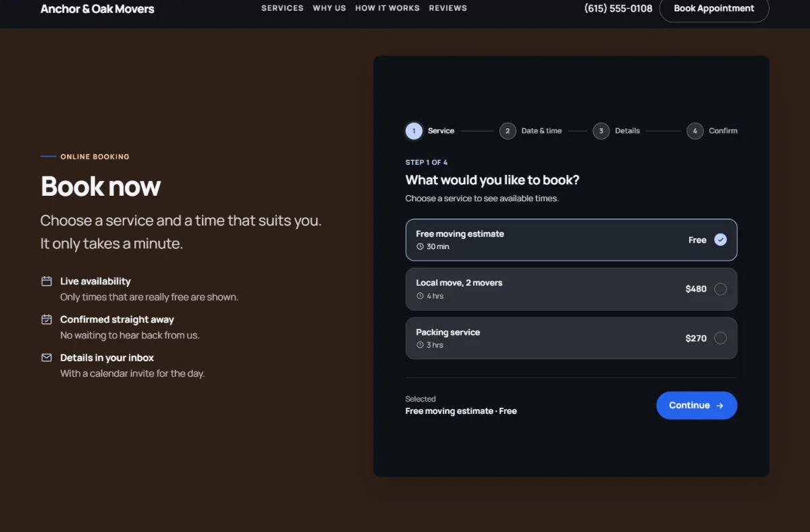
Task: Select the Packing service radio
Action: coord(720,338)
